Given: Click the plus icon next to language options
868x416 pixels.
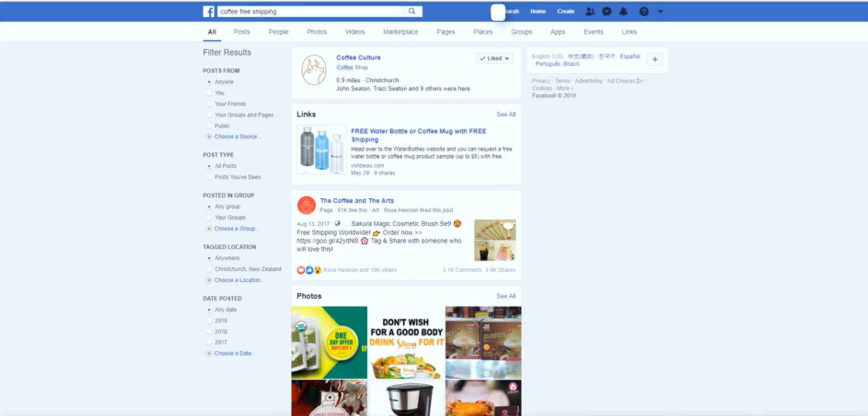Looking at the screenshot, I should pos(655,59).
